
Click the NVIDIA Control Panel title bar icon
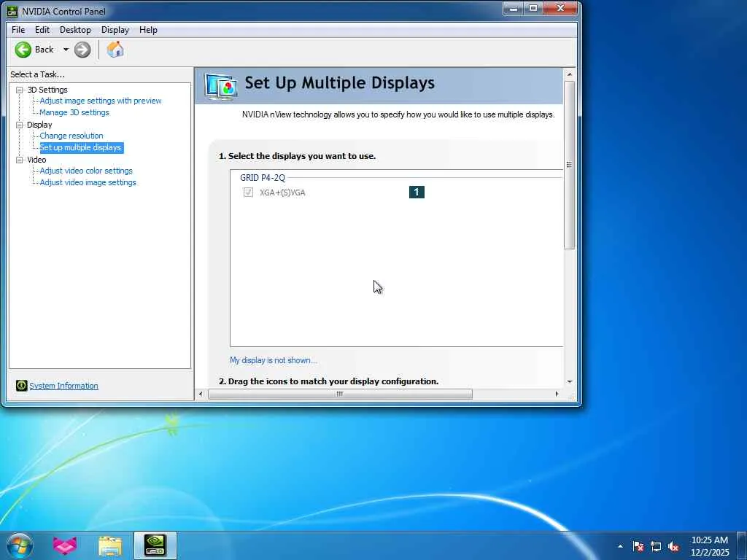click(x=12, y=11)
